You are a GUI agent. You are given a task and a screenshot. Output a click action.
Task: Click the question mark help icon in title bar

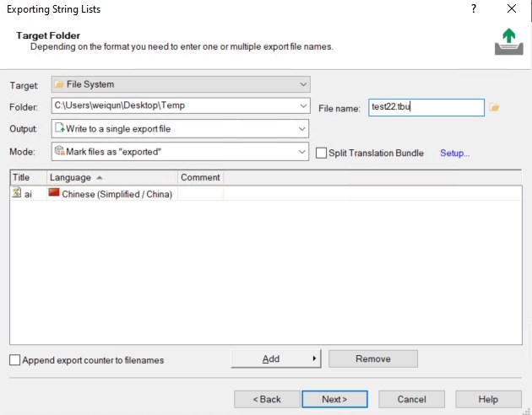[472, 8]
